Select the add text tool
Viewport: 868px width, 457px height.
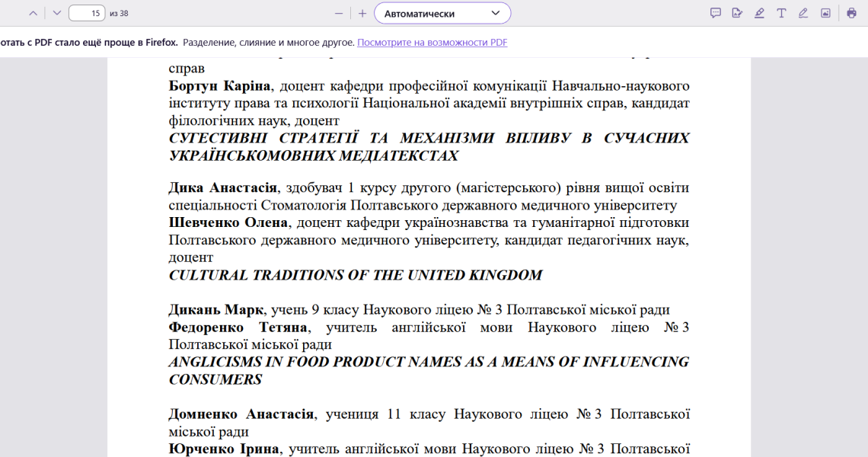click(x=781, y=13)
